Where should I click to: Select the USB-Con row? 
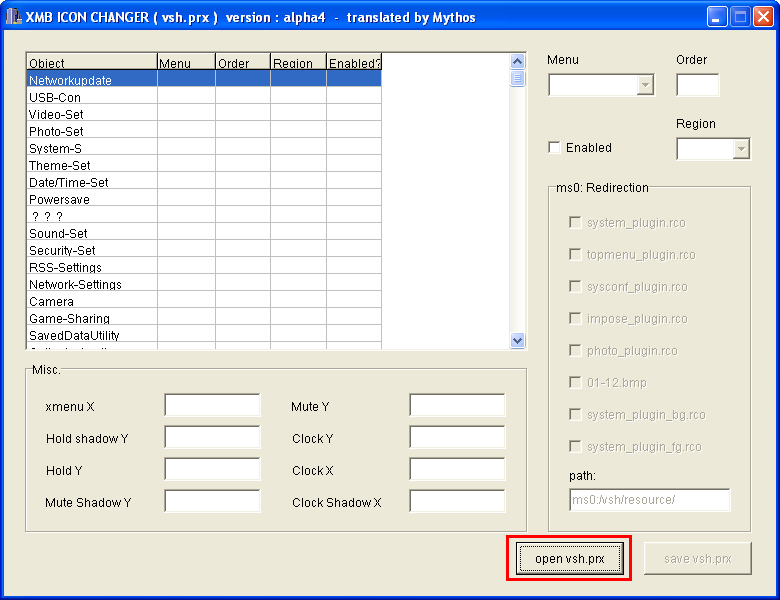[204, 96]
